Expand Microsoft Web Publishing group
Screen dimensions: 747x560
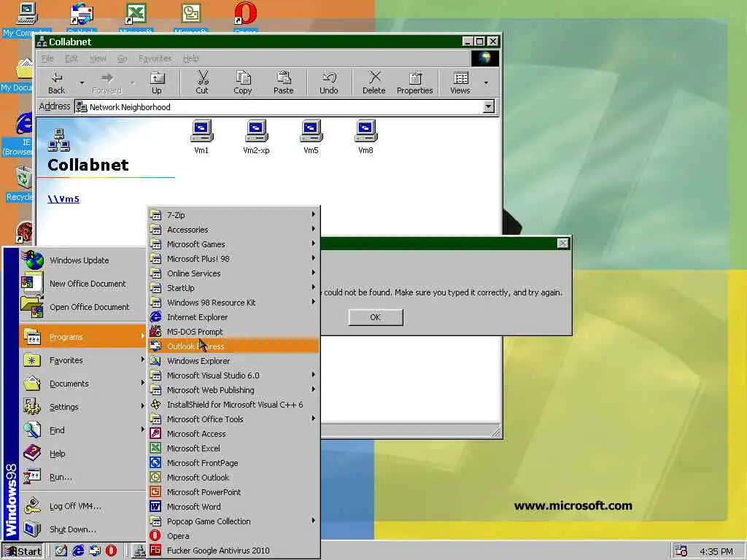[233, 390]
